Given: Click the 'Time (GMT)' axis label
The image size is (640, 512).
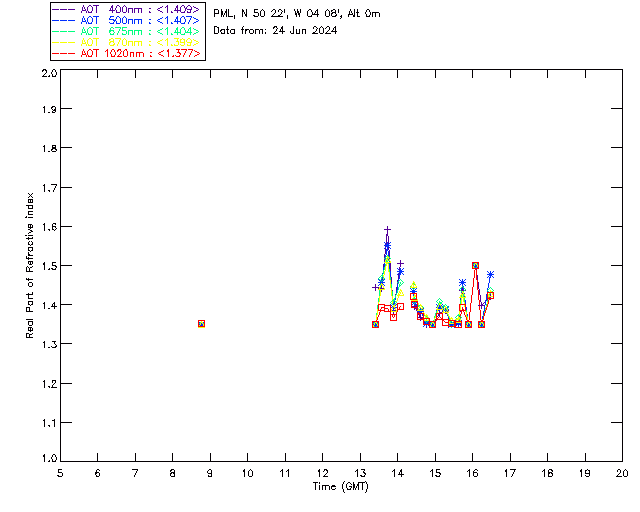Looking at the screenshot, I should (340, 487).
